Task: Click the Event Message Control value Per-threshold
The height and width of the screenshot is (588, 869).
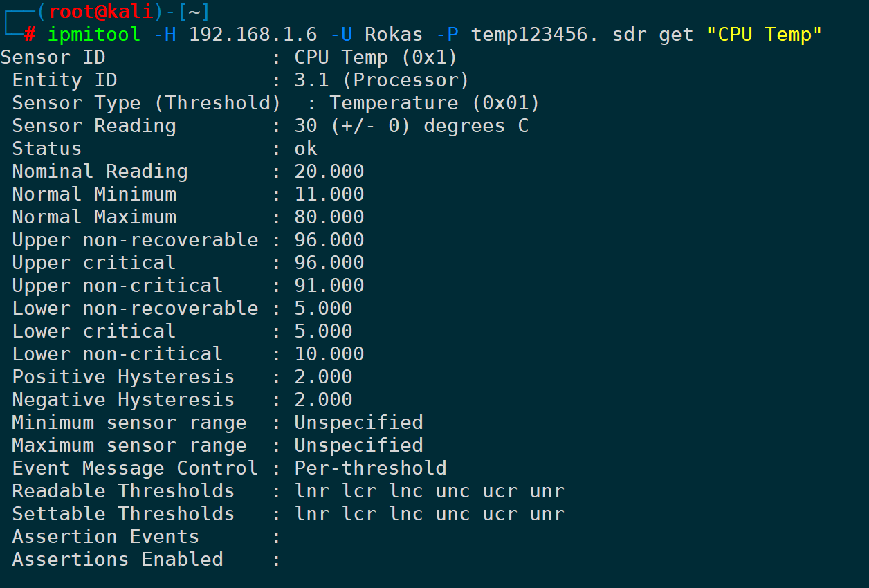Action: click(x=370, y=468)
